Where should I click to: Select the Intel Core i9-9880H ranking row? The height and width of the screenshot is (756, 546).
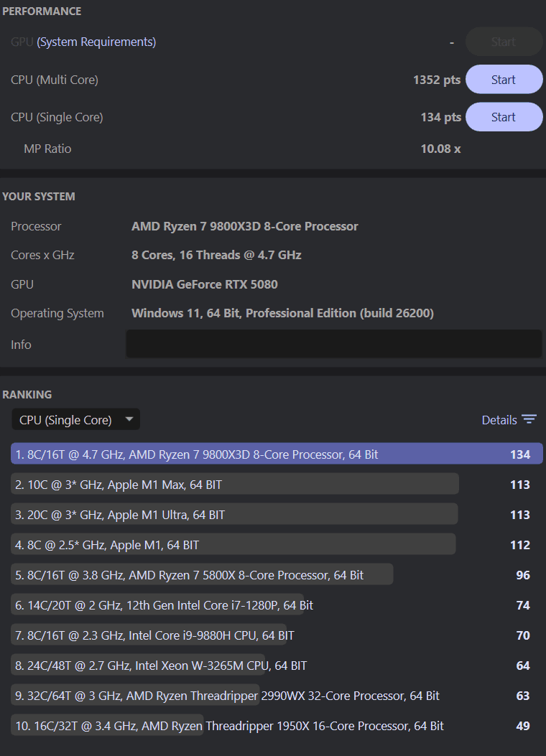[x=277, y=635]
